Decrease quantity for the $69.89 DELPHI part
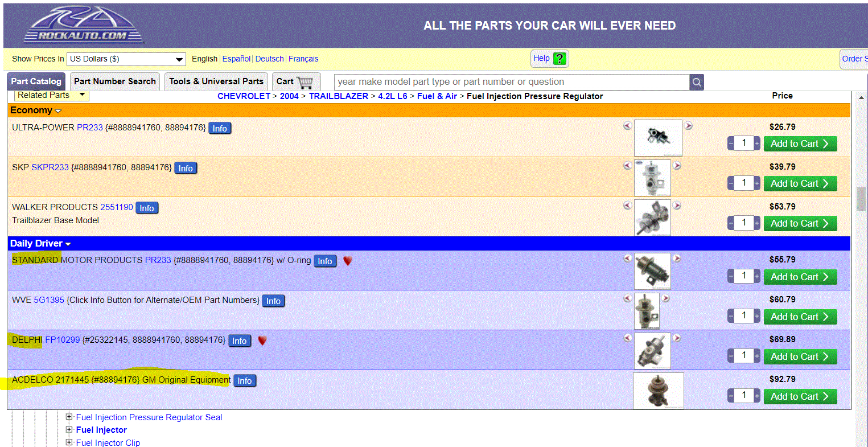The image size is (868, 447). [x=731, y=356]
